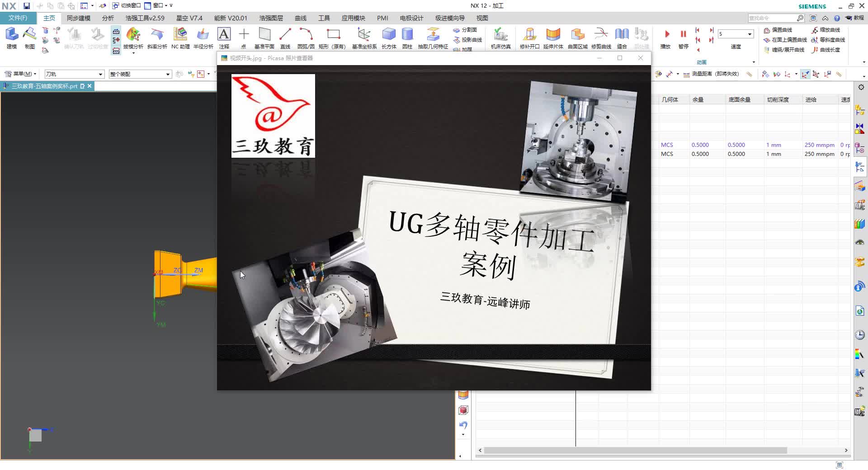Create a 基准平面 datum plane
Viewport: 868px width, 470px height.
[x=264, y=38]
